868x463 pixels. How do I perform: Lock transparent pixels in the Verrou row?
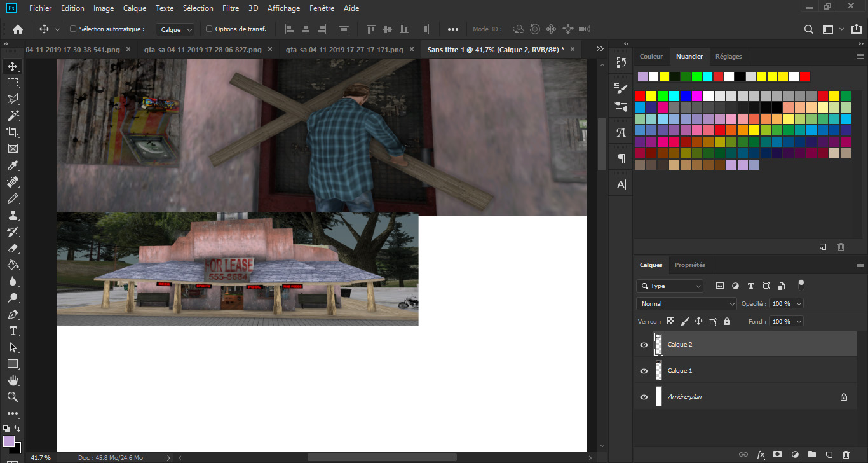(x=670, y=321)
